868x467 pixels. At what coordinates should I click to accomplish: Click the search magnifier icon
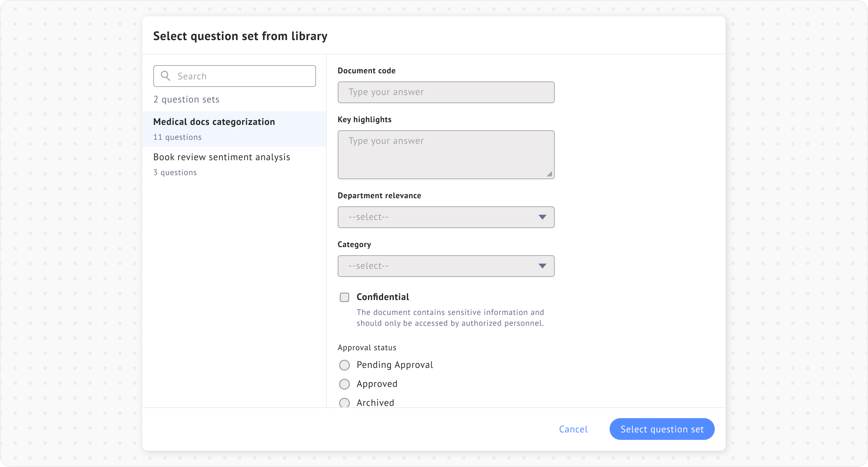165,76
